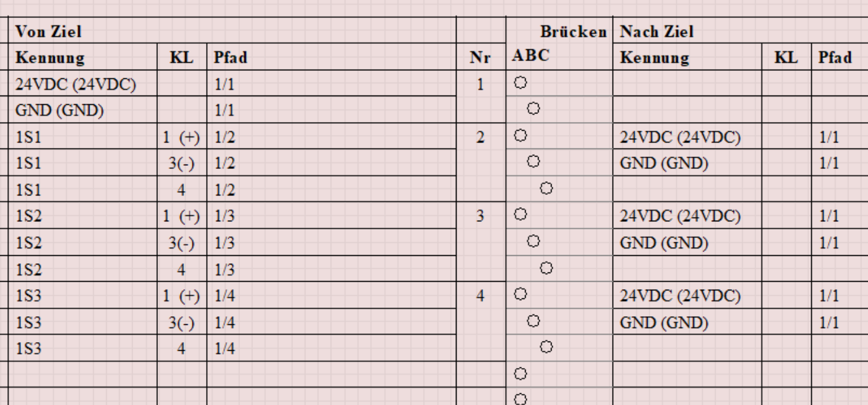Select the bridge circle in the 1S2 KL 4 row
Viewport: 868px width, 405px height.
click(546, 268)
